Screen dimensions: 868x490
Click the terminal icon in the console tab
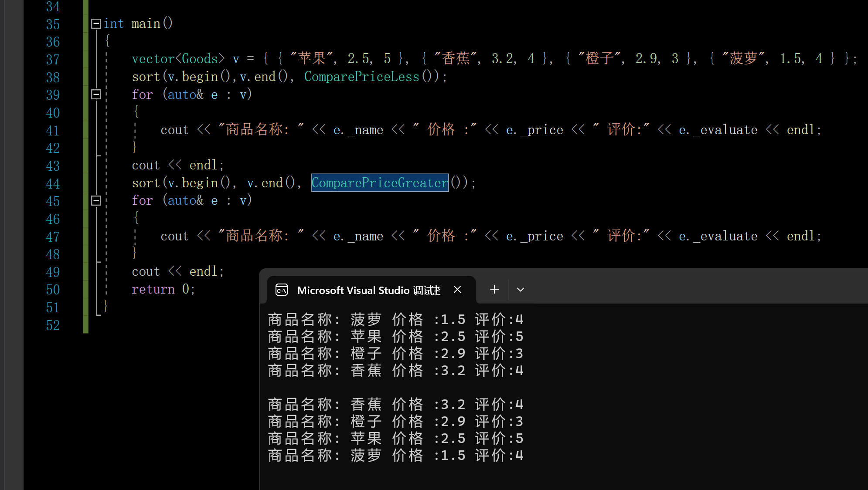(x=282, y=290)
